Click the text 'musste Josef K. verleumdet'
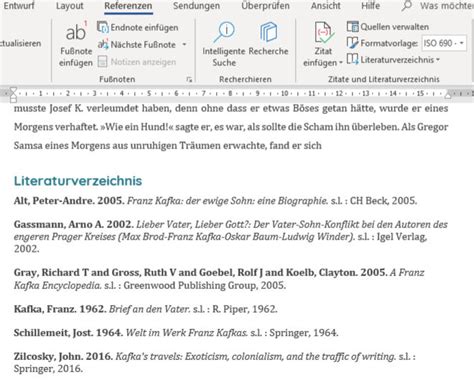Image resolution: width=474 pixels, height=390 pixels. [76, 108]
